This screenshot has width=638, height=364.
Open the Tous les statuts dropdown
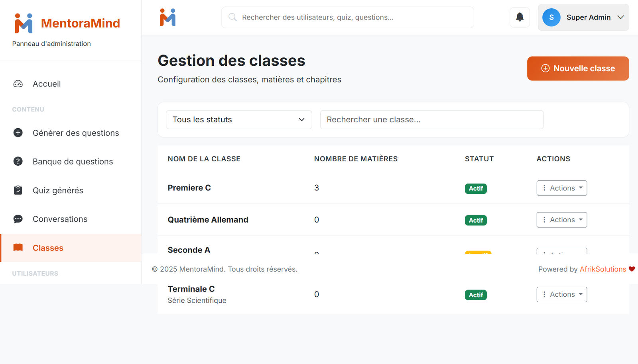click(x=238, y=119)
